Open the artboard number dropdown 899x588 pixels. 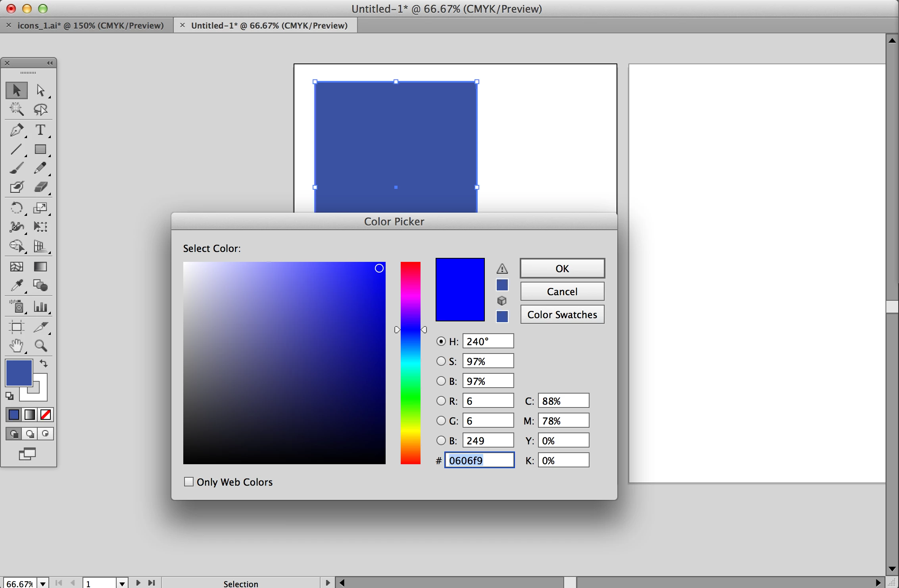click(122, 583)
